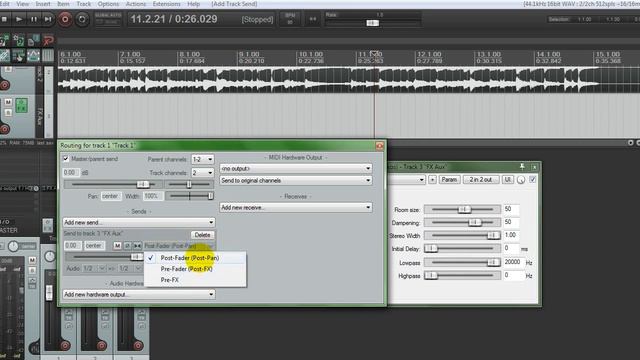
Task: Toggle the FX bypass checkbox
Action: 533,180
